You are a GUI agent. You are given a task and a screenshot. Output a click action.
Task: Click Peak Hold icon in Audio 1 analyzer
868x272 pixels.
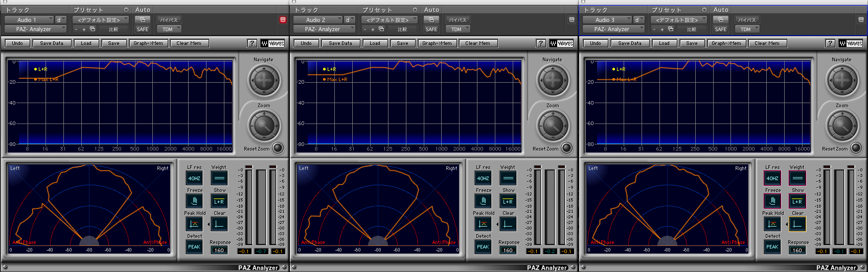194,224
